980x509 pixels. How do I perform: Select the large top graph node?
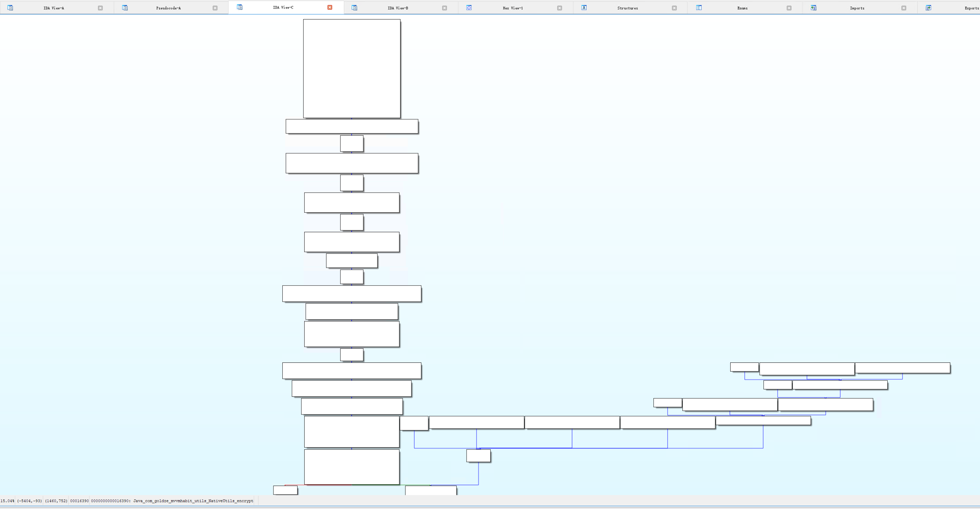[x=352, y=69]
